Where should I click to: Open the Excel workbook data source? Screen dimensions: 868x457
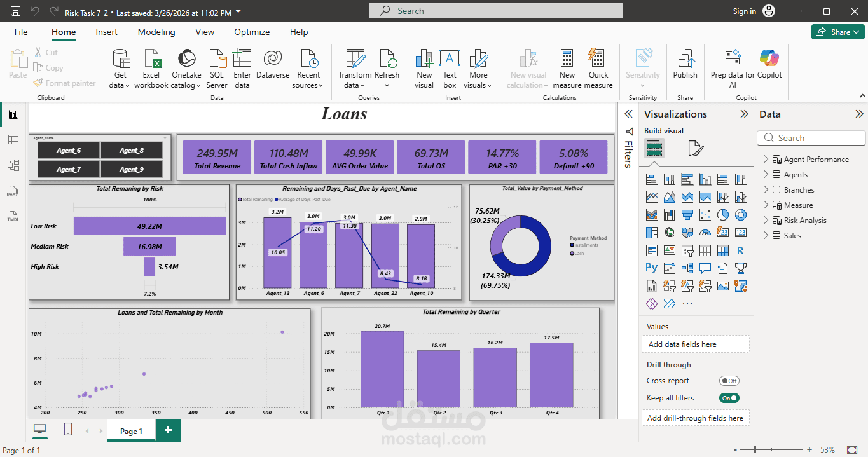tap(151, 69)
